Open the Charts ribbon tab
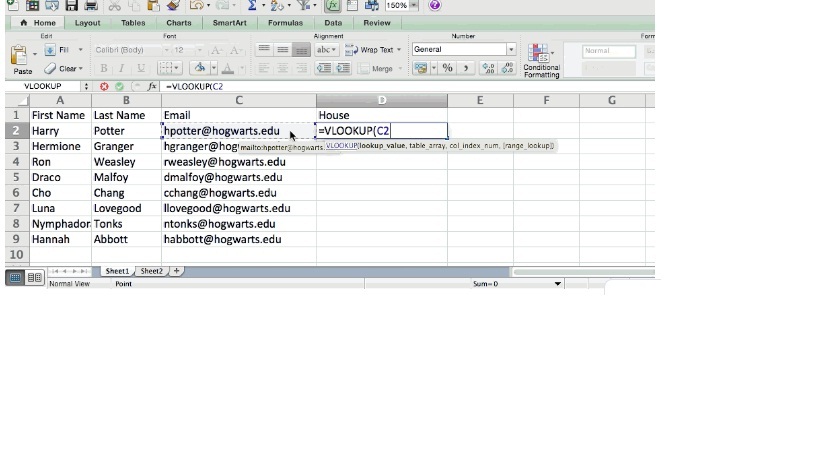The width and height of the screenshot is (819, 460). pos(179,23)
